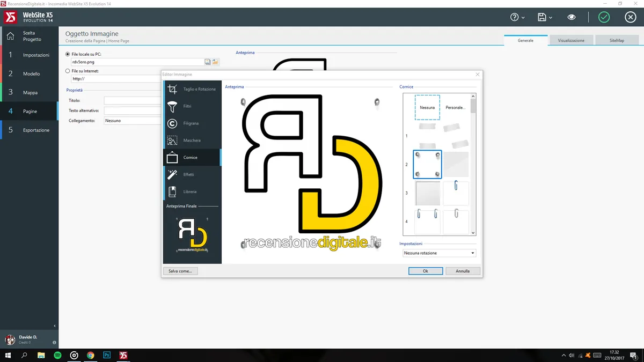Collapse the left sidebar arrow
644x362 pixels.
point(55,326)
